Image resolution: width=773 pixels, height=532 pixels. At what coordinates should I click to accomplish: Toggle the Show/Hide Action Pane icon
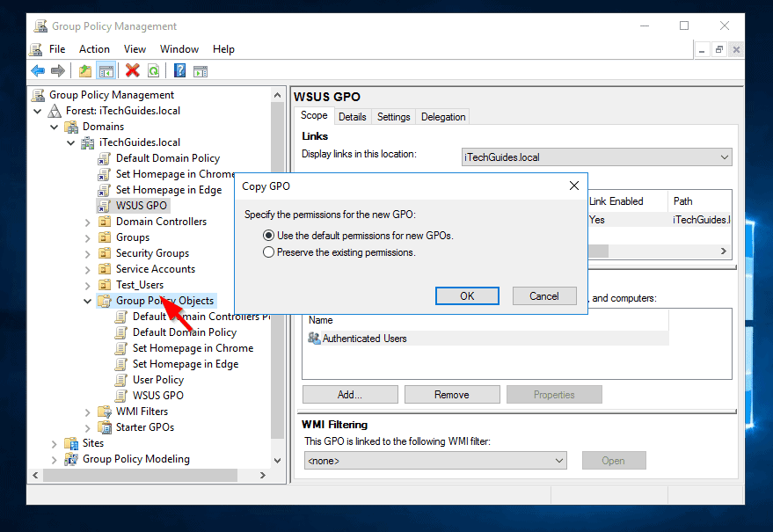[201, 71]
